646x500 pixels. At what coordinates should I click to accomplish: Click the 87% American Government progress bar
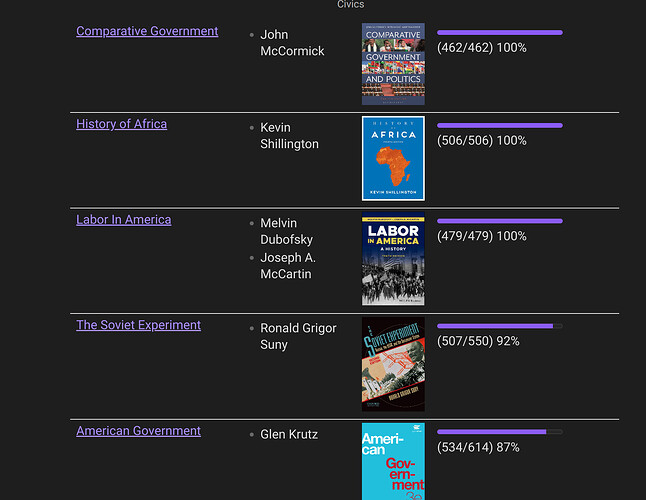click(x=499, y=432)
